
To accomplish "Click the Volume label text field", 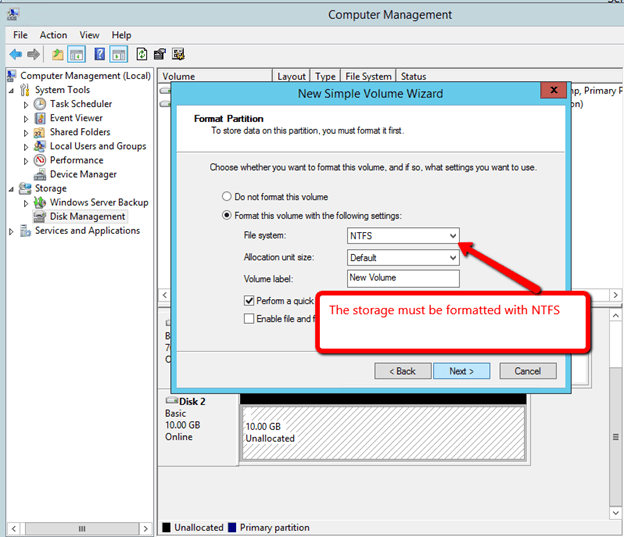I will click(402, 279).
